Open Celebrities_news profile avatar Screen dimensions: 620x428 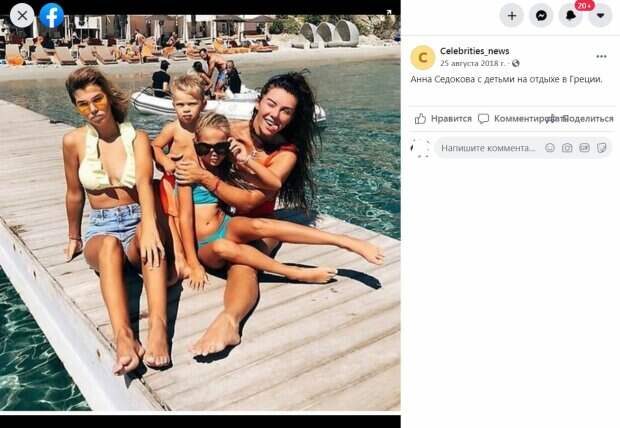click(423, 57)
